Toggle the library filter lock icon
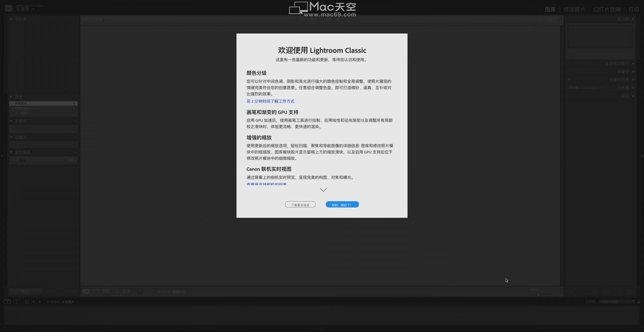 point(560,20)
